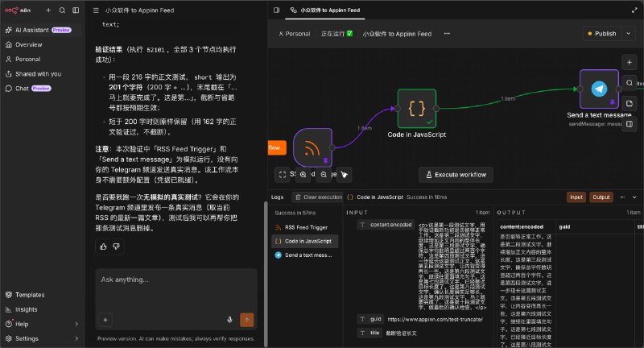
Task: Toggle the Input pane button
Action: coord(576,197)
